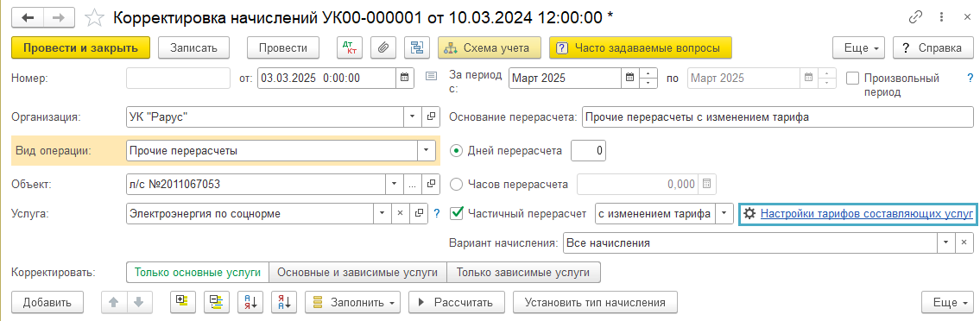This screenshot has height=321, width=980.
Task: Toggle Произвольный период checkbox
Action: [x=852, y=78]
